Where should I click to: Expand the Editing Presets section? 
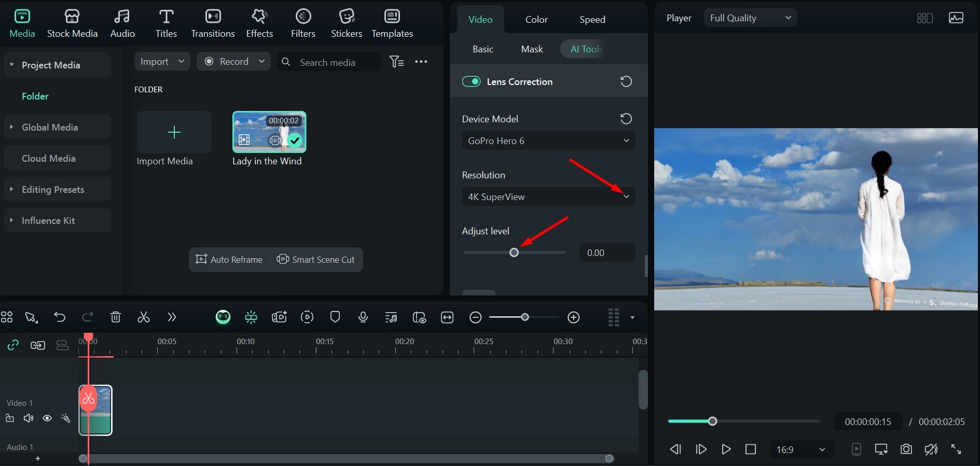[11, 189]
